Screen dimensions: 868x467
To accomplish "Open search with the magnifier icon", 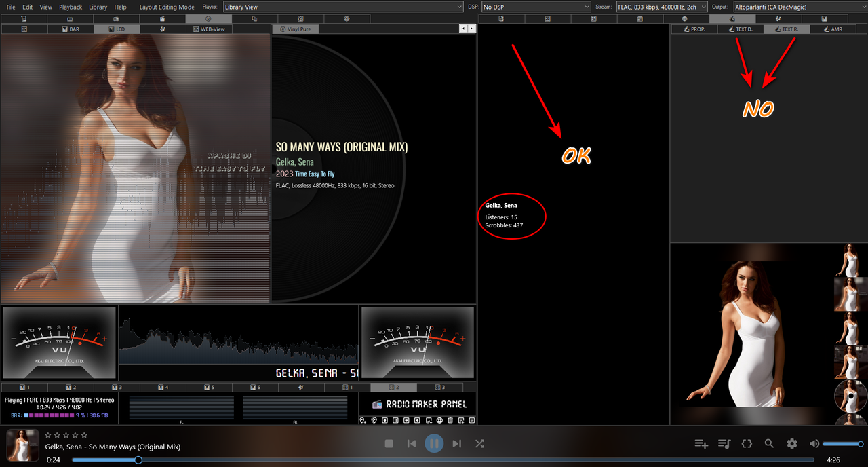I will point(769,443).
